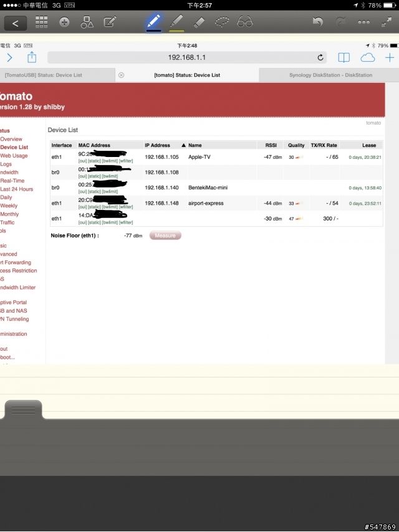Reload the page with the refresh icon
Image resolution: width=399 pixels, height=532 pixels.
pos(320,57)
